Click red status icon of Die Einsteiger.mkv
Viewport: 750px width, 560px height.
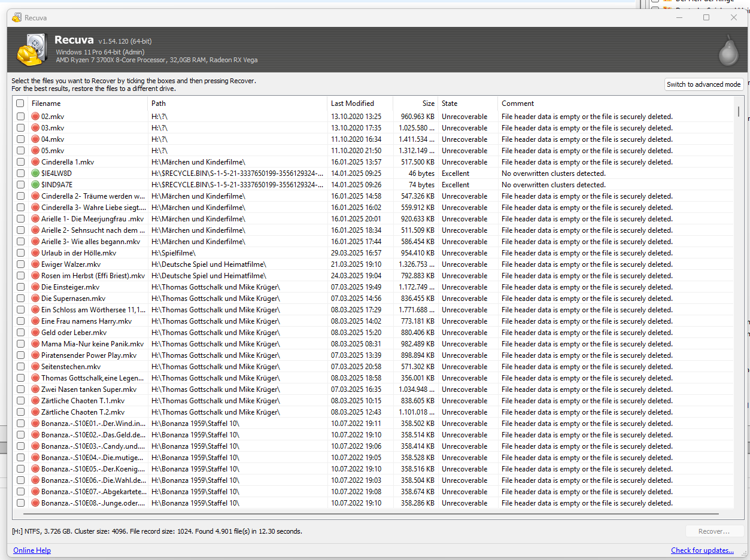35,287
